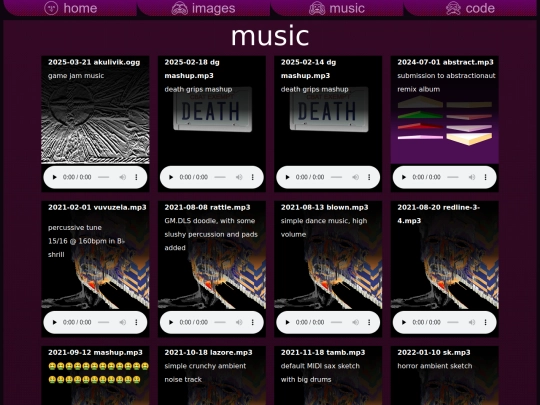Viewport: 540px width, 405px height.
Task: Play the 2025-02-14 dg mashup track
Action: (287, 177)
